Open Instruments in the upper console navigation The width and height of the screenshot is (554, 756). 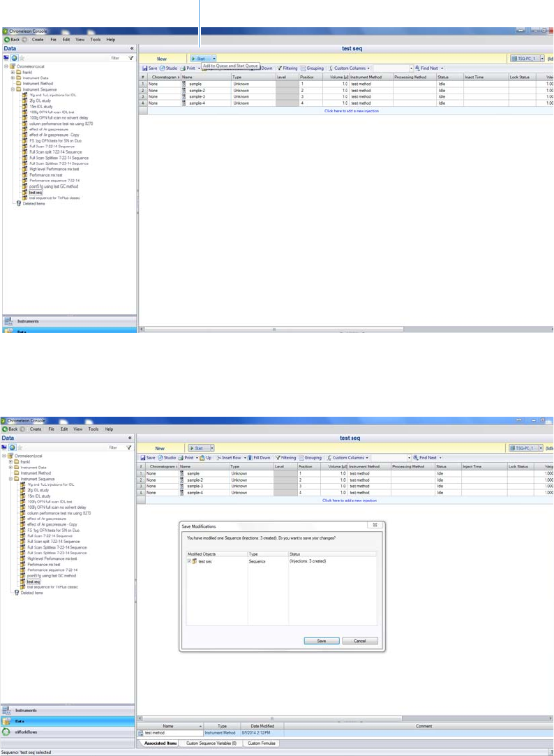(x=69, y=321)
